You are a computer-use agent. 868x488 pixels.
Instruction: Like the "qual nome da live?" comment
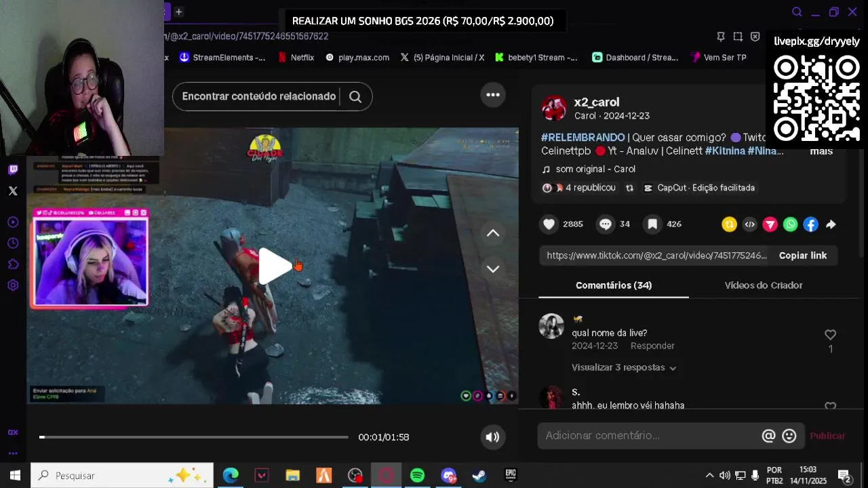830,335
